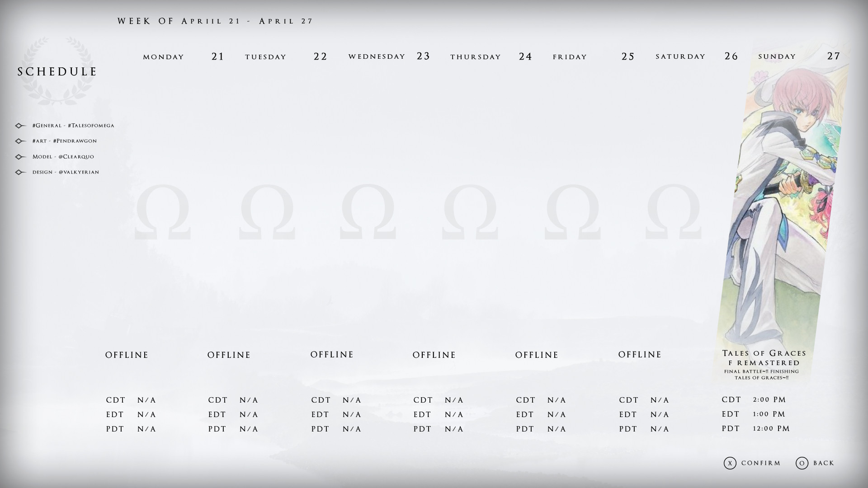
Task: Click the 'Tales of Graces f Remastered' title
Action: pos(764,358)
